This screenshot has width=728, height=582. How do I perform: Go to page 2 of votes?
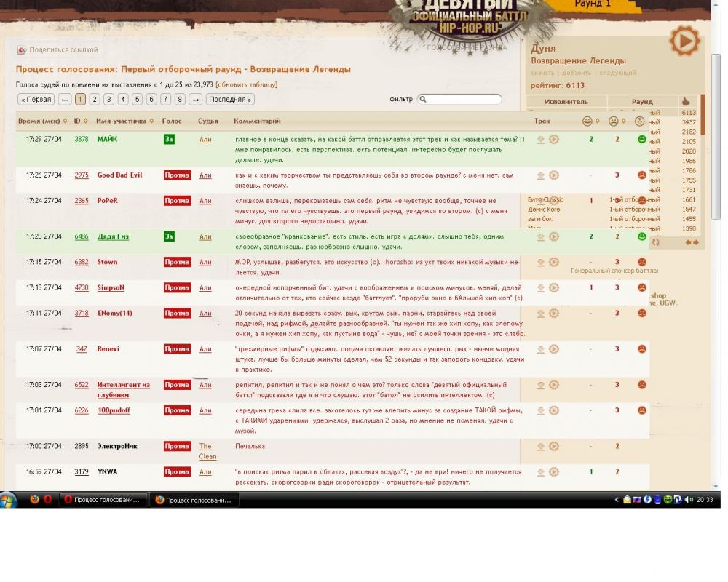[x=95, y=100]
